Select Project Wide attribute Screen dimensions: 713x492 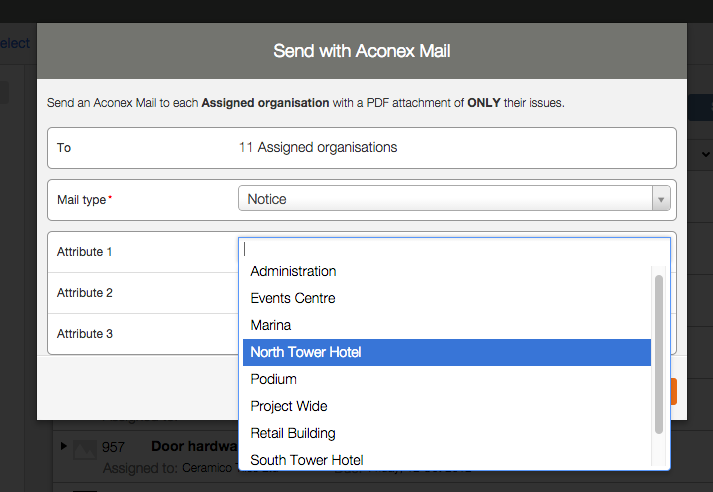447,406
